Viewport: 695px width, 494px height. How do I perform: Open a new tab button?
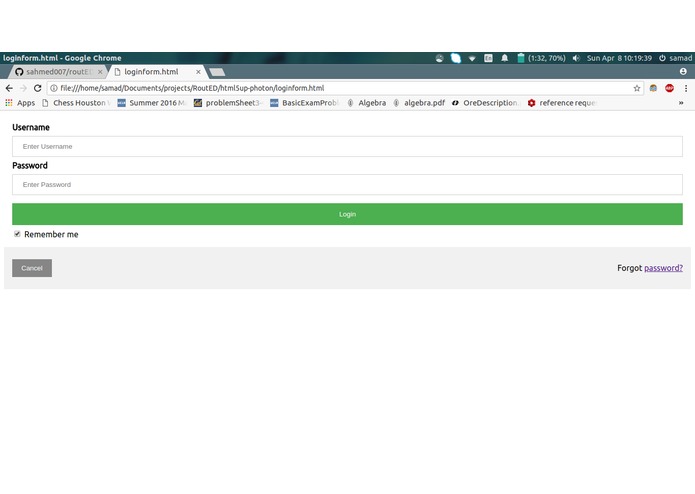(217, 72)
